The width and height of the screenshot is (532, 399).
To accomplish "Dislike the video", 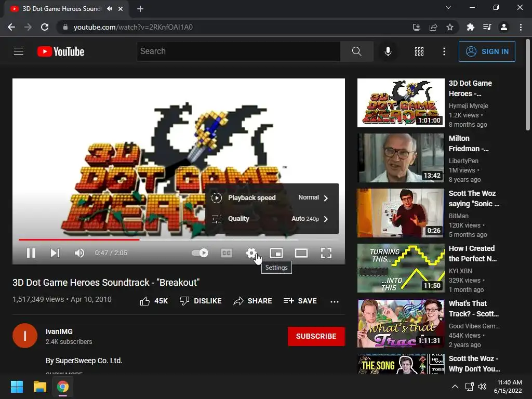I will point(201,301).
